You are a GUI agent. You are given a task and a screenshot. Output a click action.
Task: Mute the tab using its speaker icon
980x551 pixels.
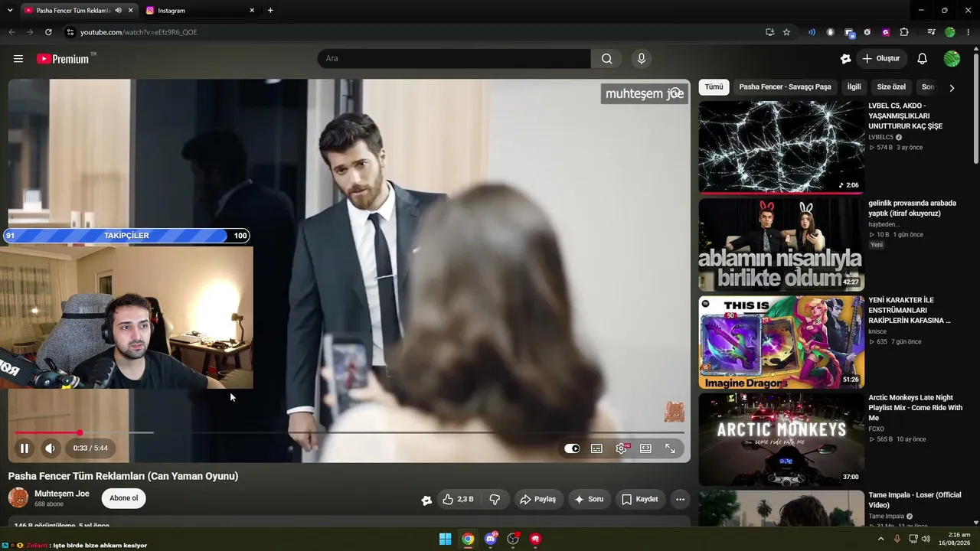pyautogui.click(x=118, y=11)
